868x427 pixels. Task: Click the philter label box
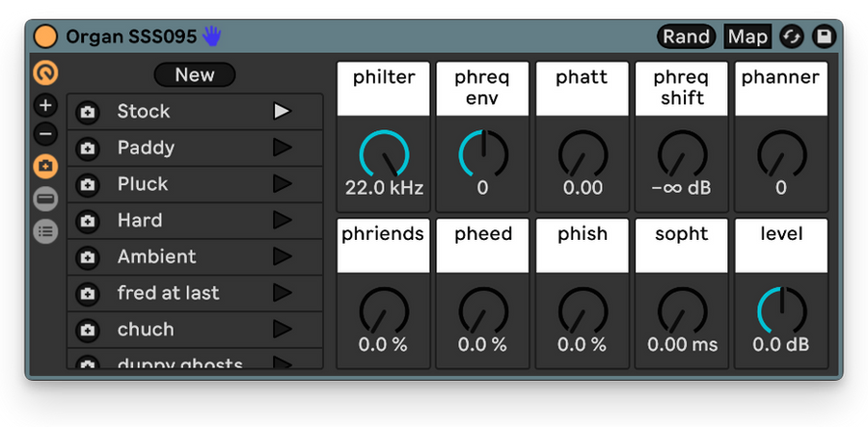tap(384, 89)
